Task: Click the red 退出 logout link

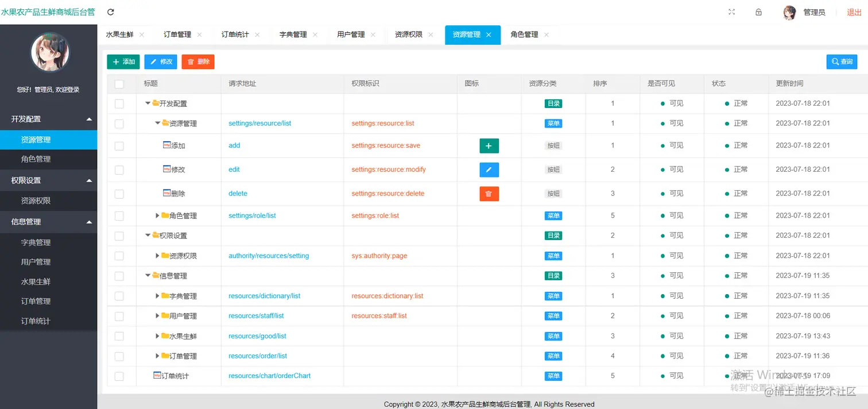Action: (x=854, y=13)
